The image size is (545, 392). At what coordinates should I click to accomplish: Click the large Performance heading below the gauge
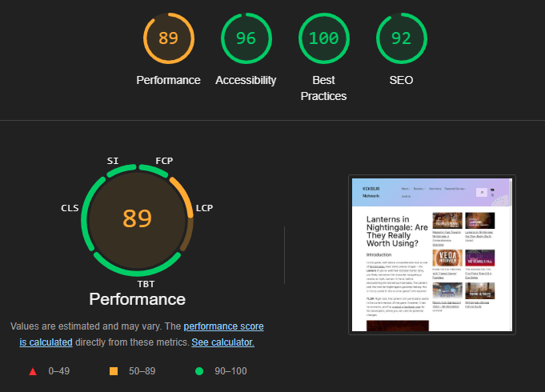pos(137,299)
